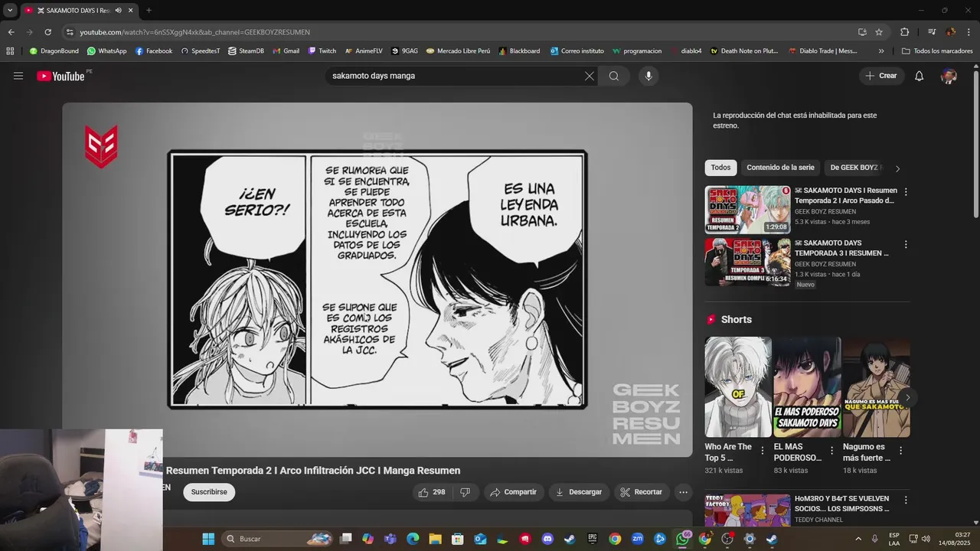Start voice search with the microphone
The image size is (980, 551).
(648, 76)
